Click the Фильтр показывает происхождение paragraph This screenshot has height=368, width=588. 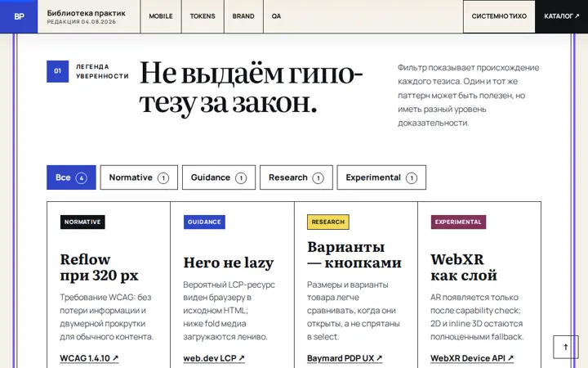pyautogui.click(x=469, y=95)
